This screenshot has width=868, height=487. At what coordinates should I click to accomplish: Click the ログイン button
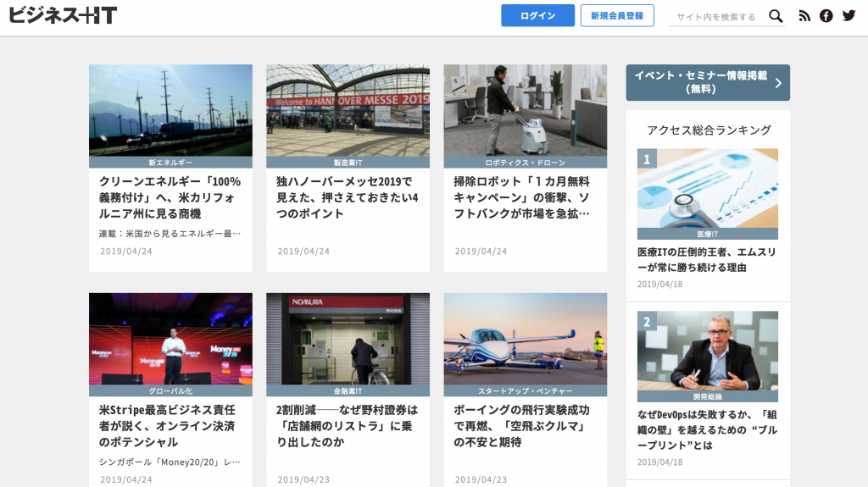537,15
